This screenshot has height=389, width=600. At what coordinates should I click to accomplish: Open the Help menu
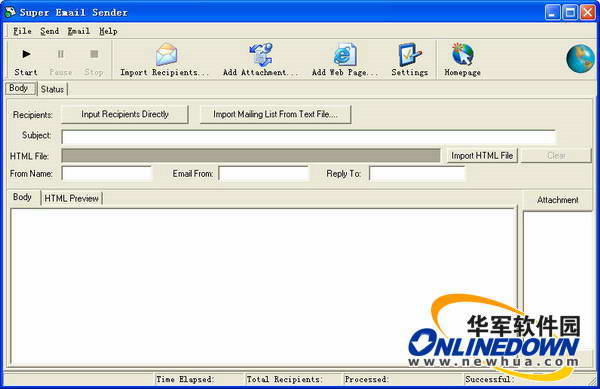(x=108, y=31)
